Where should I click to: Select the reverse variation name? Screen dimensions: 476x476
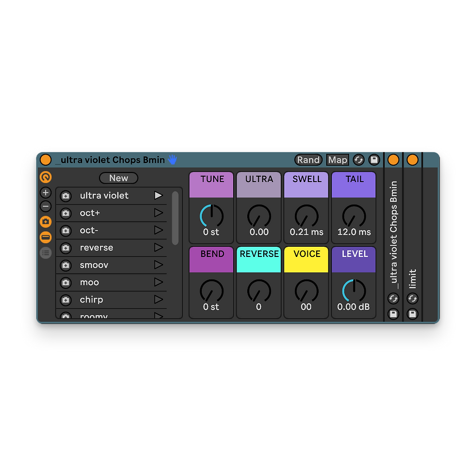point(96,247)
